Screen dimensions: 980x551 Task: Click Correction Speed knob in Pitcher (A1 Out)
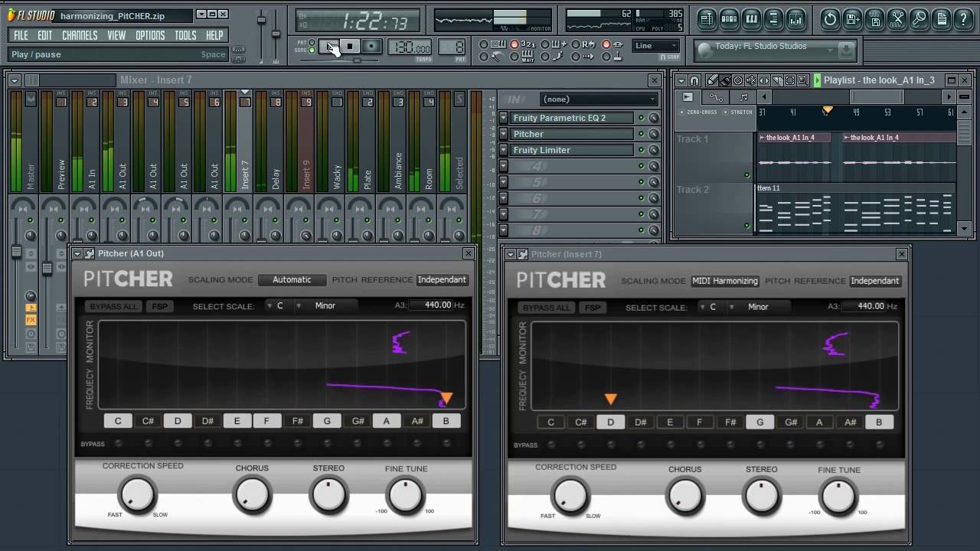tap(138, 494)
